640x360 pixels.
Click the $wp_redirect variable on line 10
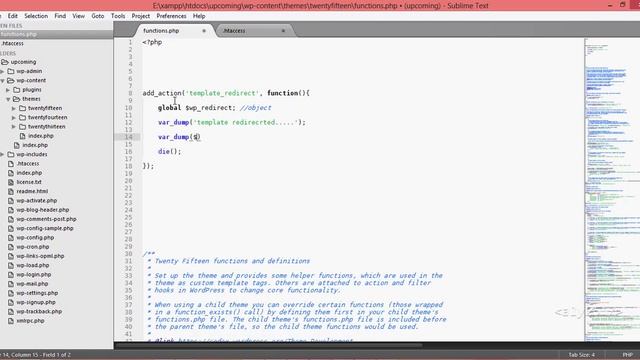[210, 108]
